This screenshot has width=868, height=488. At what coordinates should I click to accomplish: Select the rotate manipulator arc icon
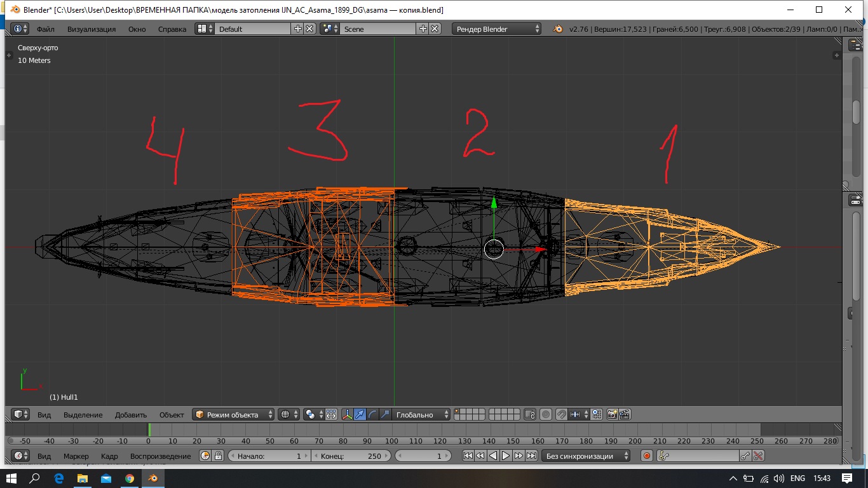(372, 414)
